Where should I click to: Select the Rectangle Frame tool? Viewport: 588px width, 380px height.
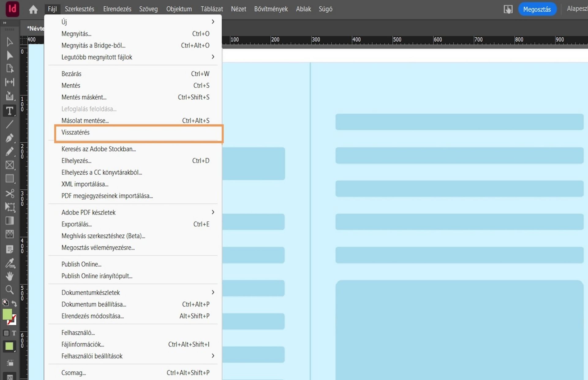pos(9,165)
